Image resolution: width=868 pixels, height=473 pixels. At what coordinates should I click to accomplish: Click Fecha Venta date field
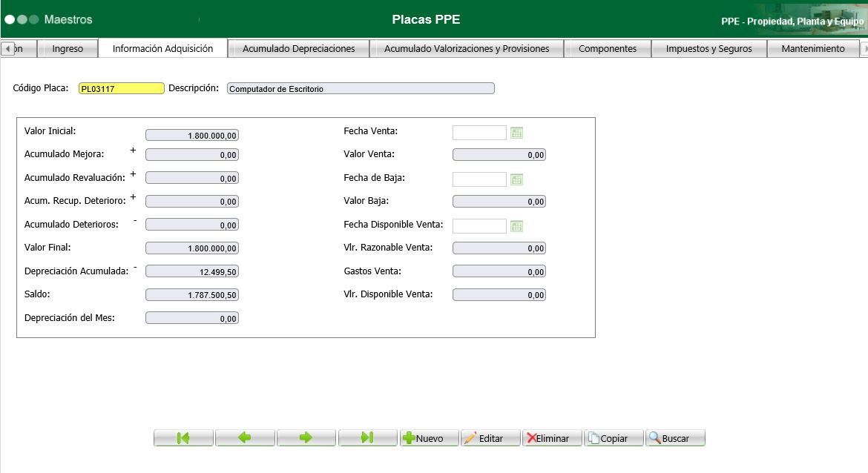479,133
